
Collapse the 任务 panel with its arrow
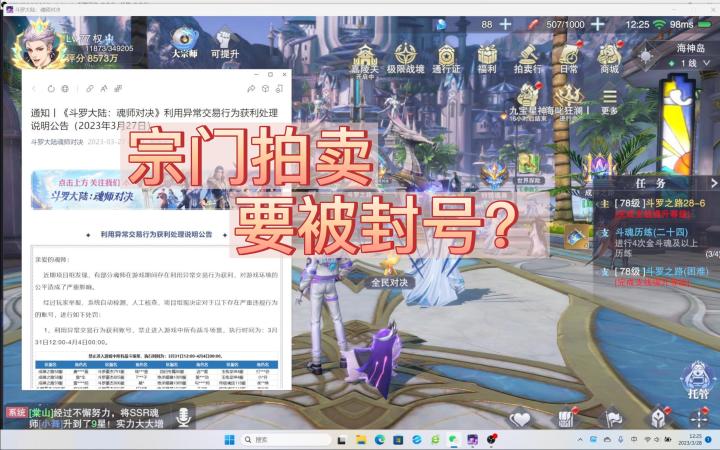(x=714, y=183)
